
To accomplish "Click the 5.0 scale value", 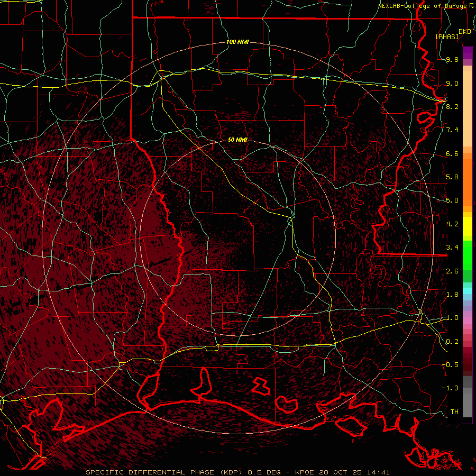I will click(452, 200).
